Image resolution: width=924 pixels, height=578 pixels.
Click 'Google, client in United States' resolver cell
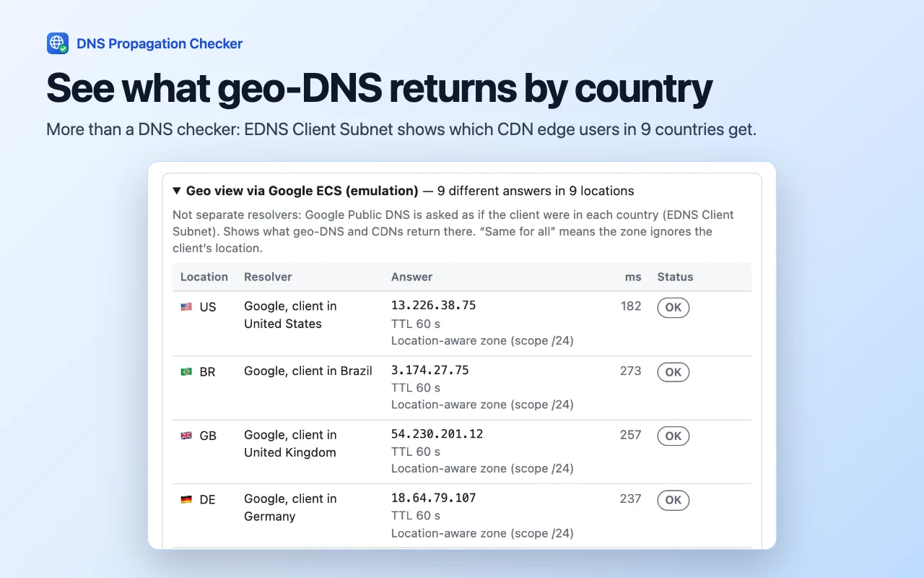pos(290,315)
